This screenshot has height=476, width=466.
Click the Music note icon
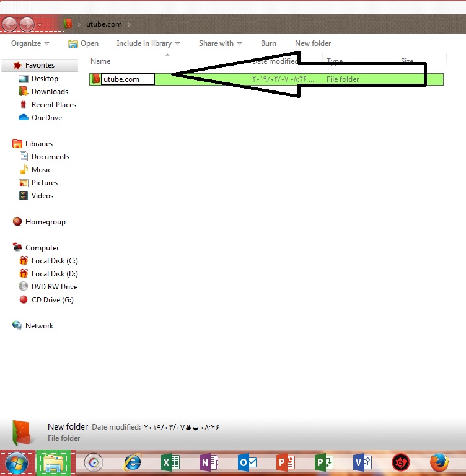24,169
